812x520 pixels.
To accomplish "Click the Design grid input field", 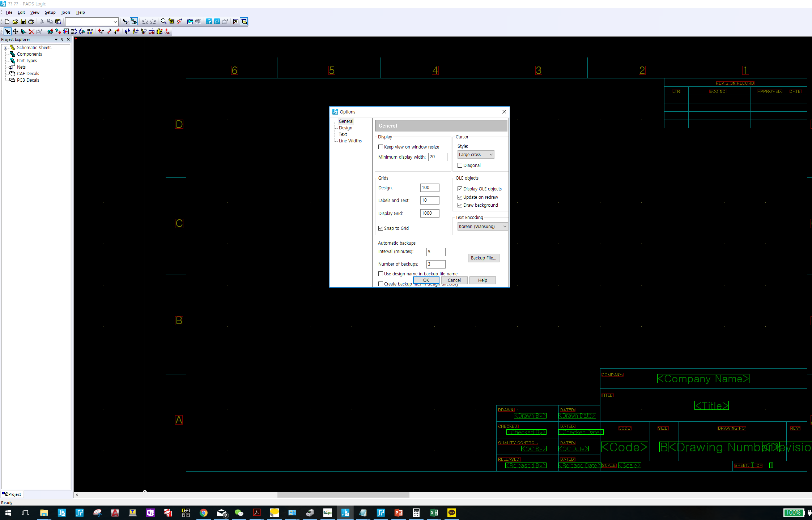I will (x=429, y=188).
